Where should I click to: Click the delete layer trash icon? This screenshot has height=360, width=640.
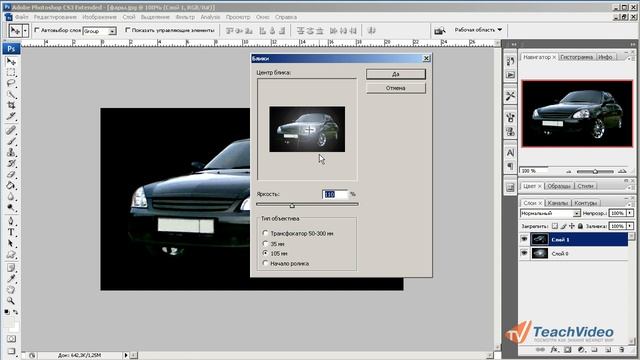point(621,350)
